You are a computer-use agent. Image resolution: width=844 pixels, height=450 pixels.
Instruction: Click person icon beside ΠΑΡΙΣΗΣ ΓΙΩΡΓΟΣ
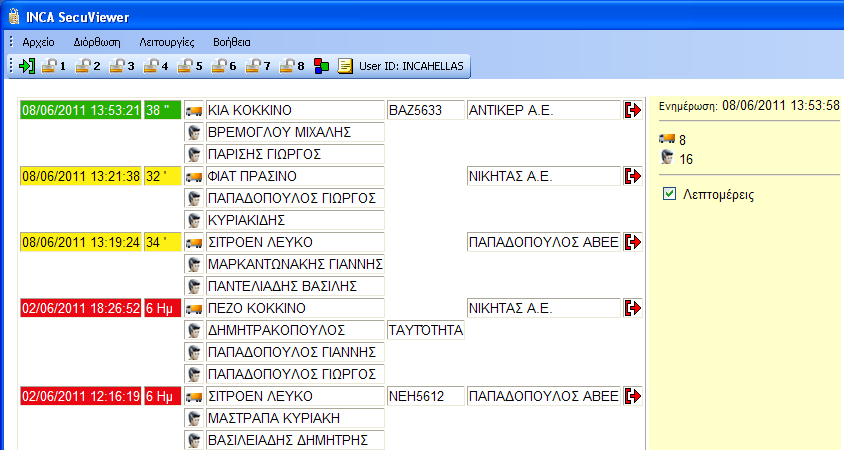[194, 154]
